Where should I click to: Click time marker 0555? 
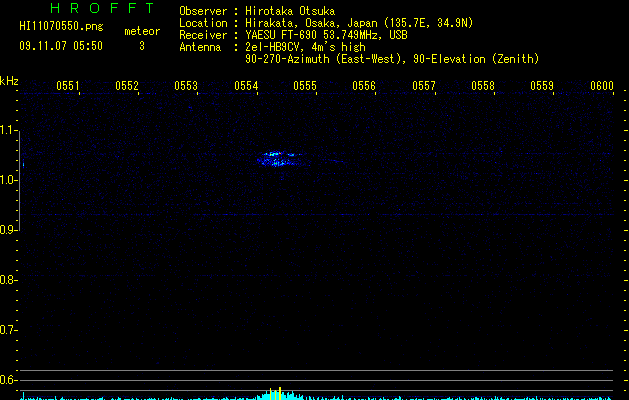click(x=305, y=86)
